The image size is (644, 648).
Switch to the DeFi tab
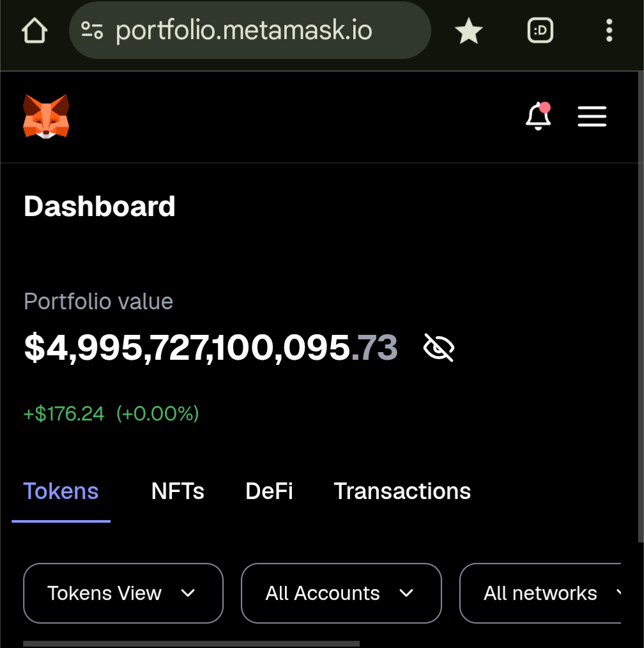[x=269, y=491]
